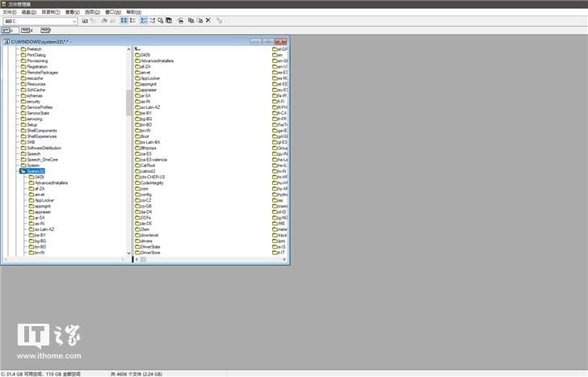The image size is (588, 377).
Task: Click the AppLocker folder icon in file list
Action: (x=136, y=77)
